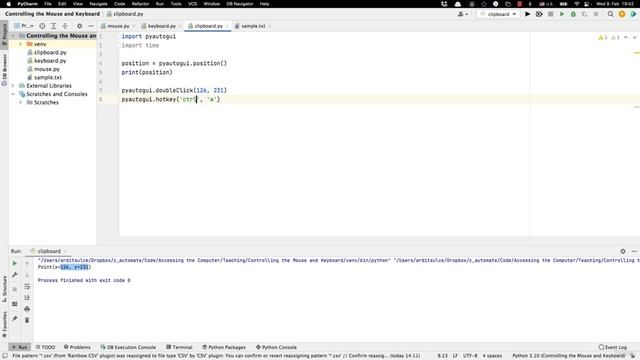Image resolution: width=640 pixels, height=360 pixels.
Task: Open the DB Navigator menu
Action: pos(240,4)
